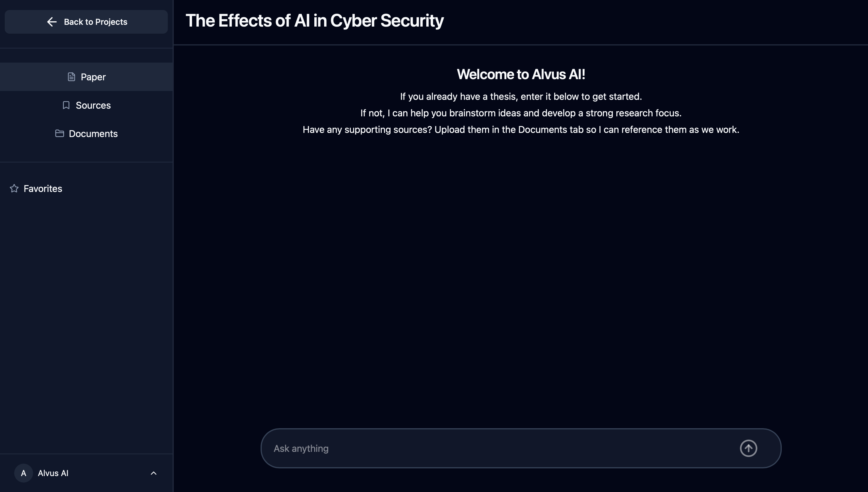Collapse the Alvus AI account menu chevron

tap(154, 473)
